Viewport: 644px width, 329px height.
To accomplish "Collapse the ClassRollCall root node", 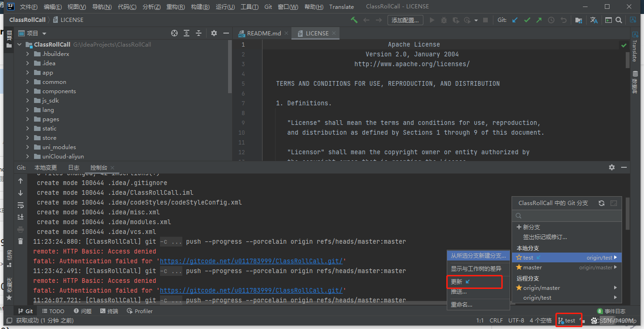I will coord(20,45).
